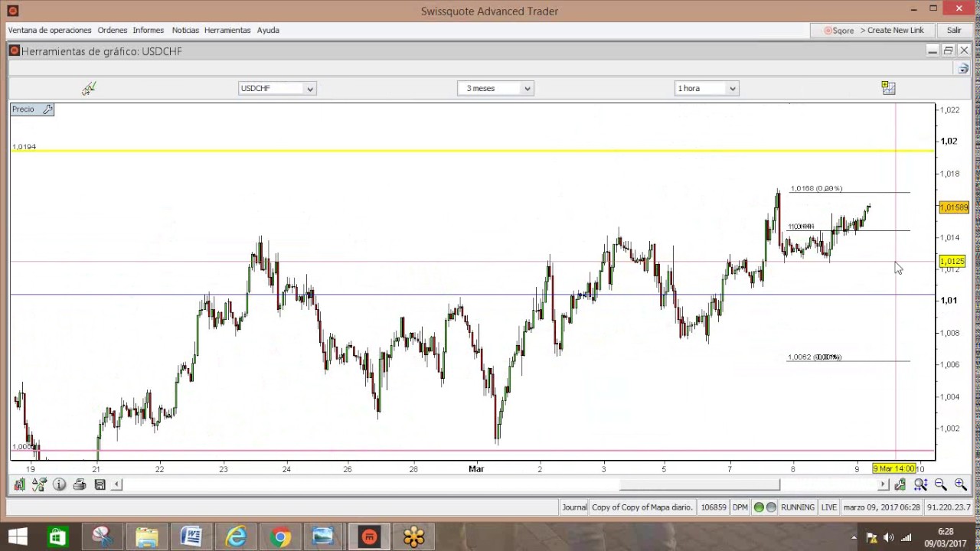The image size is (980, 551).
Task: Open the Informes menu
Action: click(x=149, y=30)
